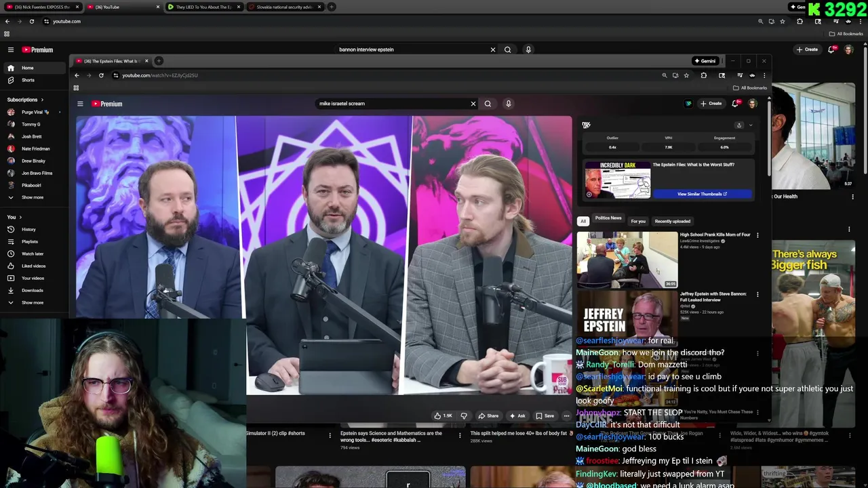The image size is (868, 488).
Task: Switch to Nick Fuentes EXPOSES browser tab
Action: point(41,7)
